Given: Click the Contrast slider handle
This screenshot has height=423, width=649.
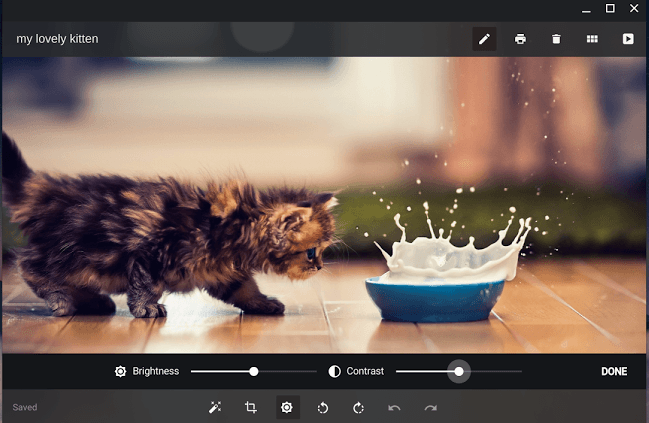Looking at the screenshot, I should pyautogui.click(x=459, y=371).
